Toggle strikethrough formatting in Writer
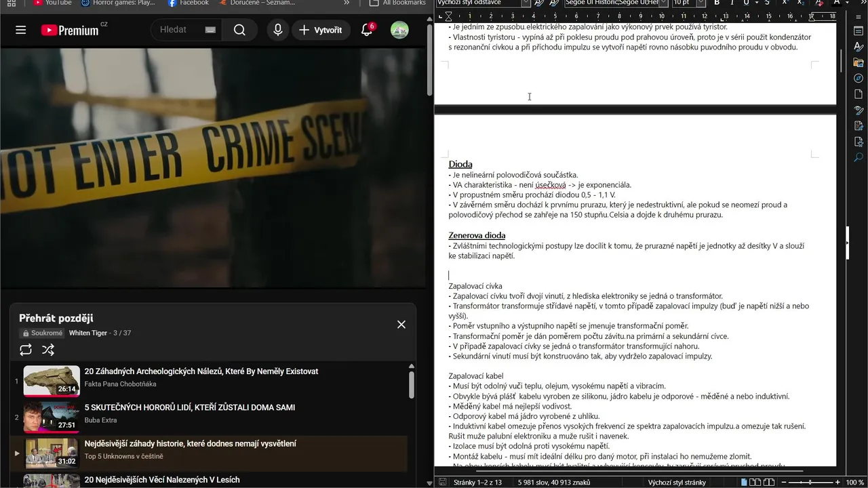Image resolution: width=868 pixels, height=488 pixels. click(x=767, y=3)
